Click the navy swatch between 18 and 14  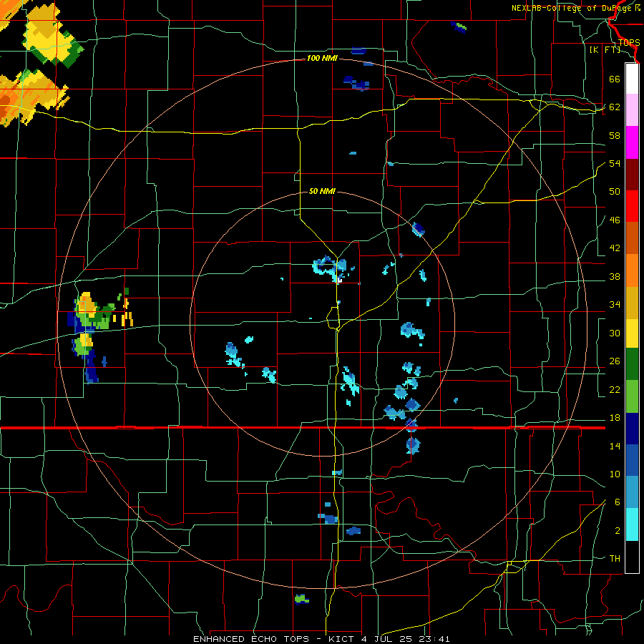632,429
